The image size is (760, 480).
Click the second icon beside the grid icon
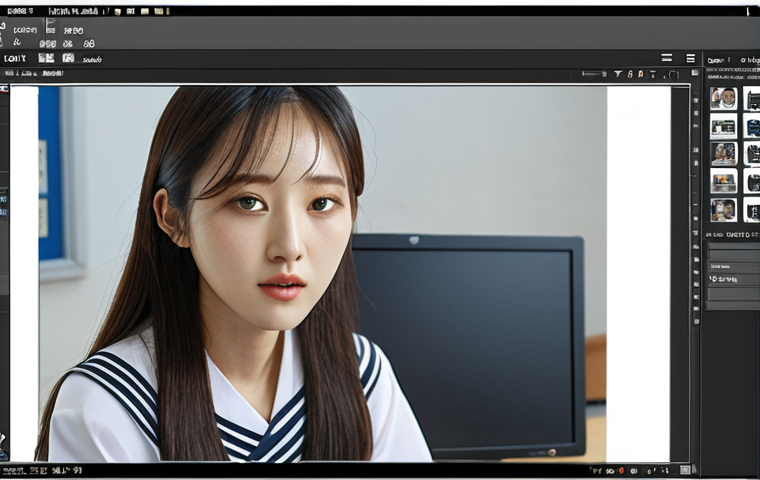pos(68,58)
